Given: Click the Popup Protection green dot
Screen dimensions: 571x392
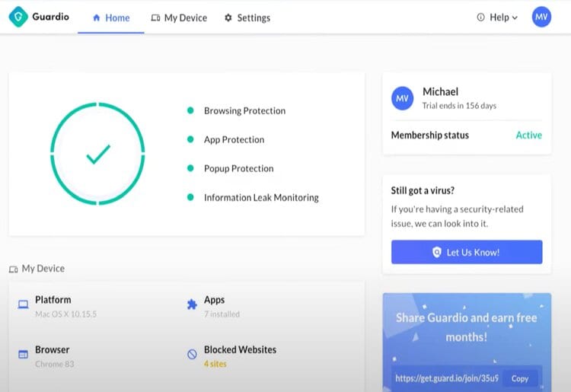Looking at the screenshot, I should [190, 167].
